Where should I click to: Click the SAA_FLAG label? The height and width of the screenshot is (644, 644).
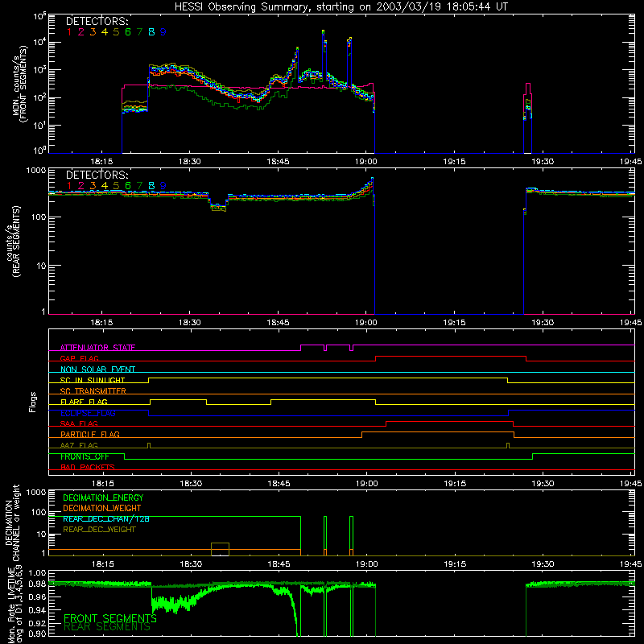point(79,424)
